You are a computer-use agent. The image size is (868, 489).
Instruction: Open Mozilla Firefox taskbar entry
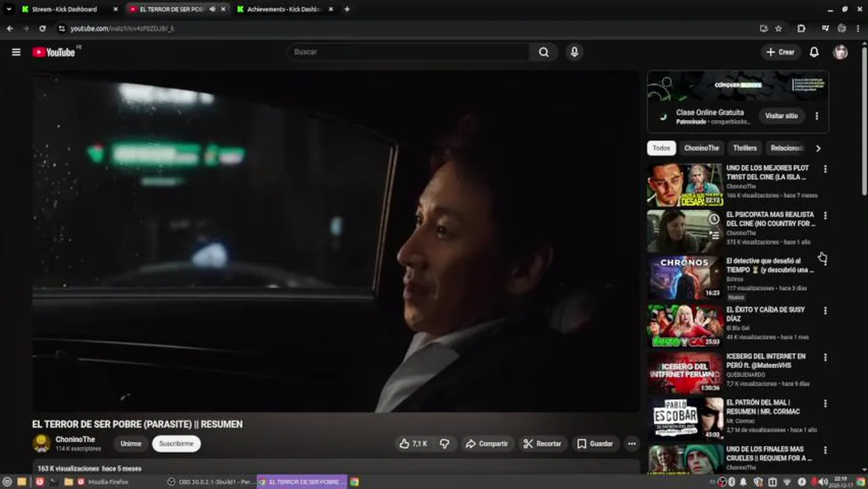click(103, 482)
